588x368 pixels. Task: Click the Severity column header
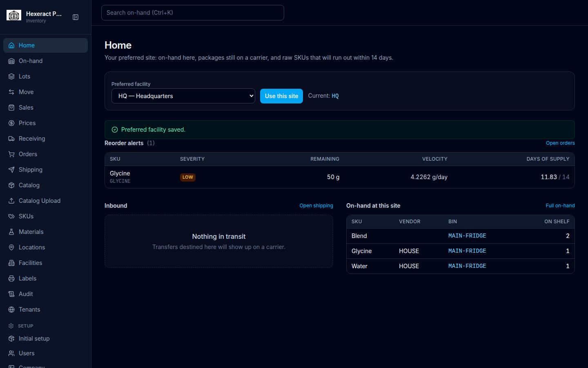coord(192,159)
